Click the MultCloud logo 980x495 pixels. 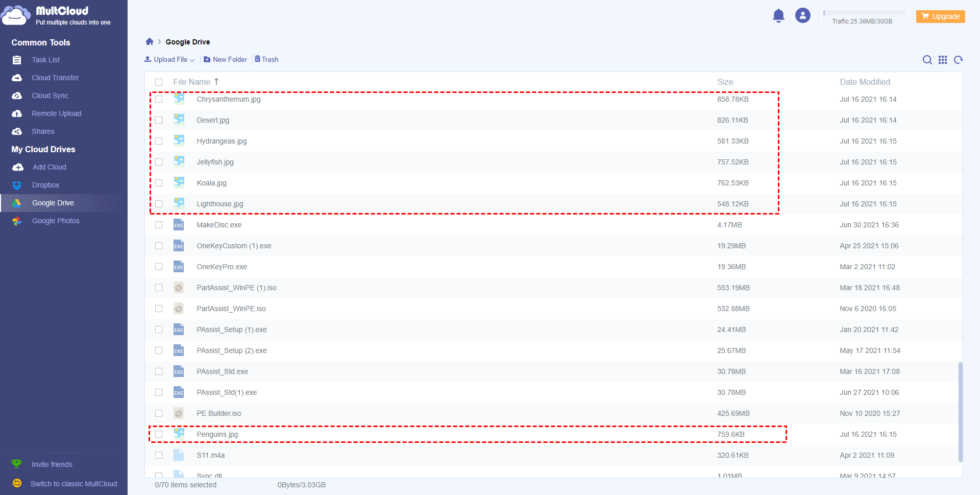pos(56,15)
